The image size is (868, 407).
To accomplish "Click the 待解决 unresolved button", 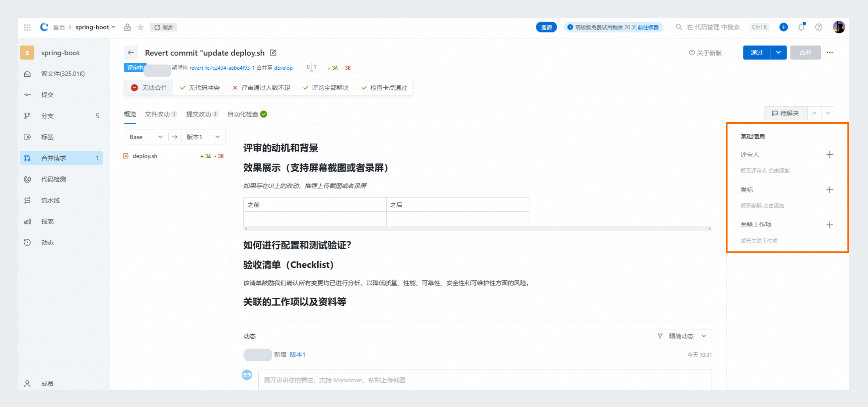I will click(785, 113).
